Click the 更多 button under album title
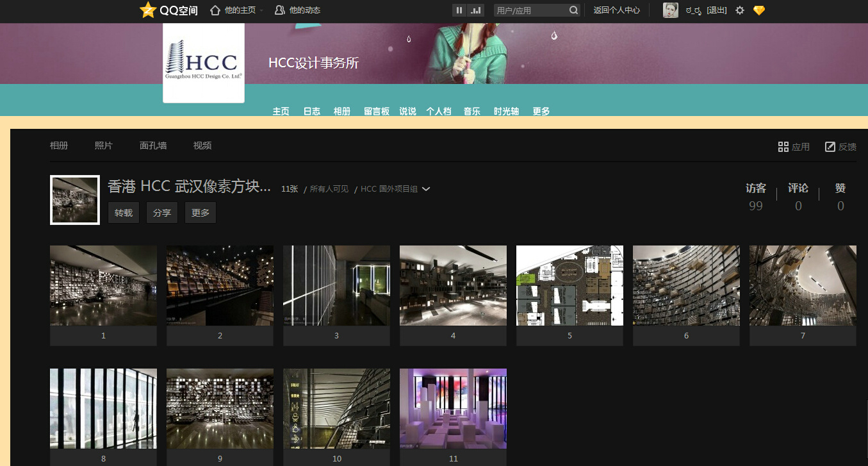The image size is (868, 466). tap(201, 213)
